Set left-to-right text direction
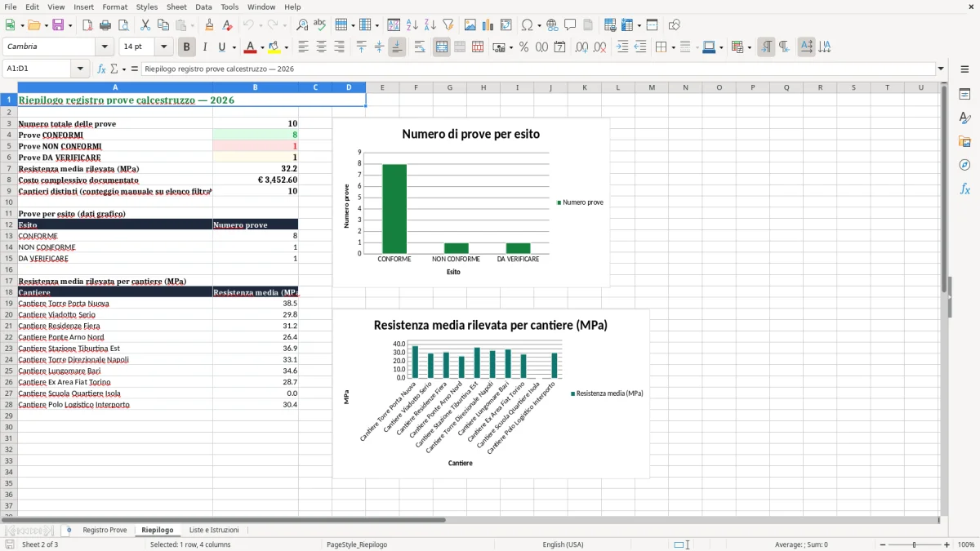Image resolution: width=980 pixels, height=551 pixels. pos(766,47)
